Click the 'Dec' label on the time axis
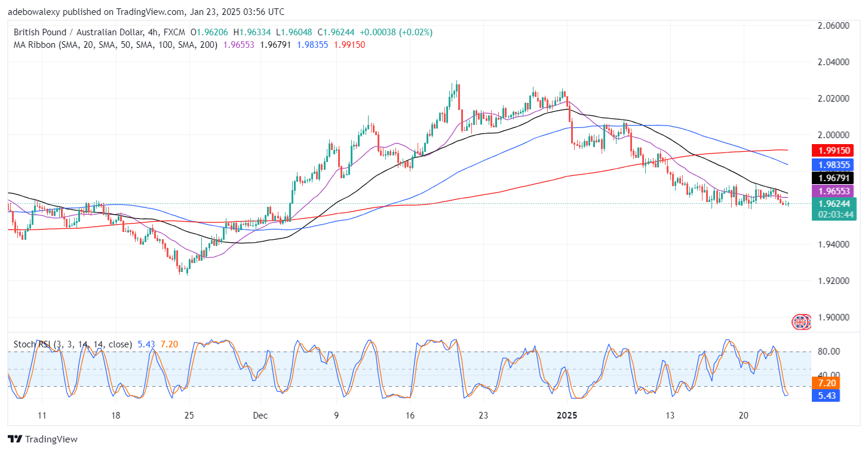The height and width of the screenshot is (452, 868). coord(260,416)
